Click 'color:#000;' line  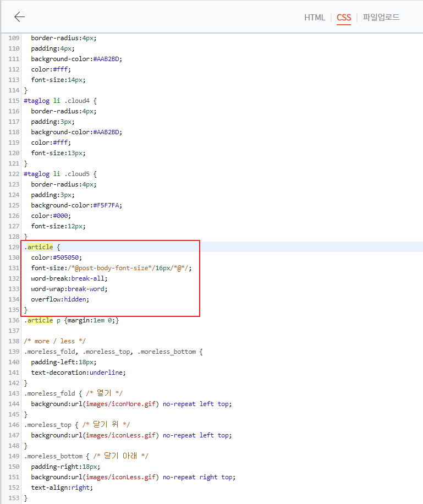click(x=51, y=216)
